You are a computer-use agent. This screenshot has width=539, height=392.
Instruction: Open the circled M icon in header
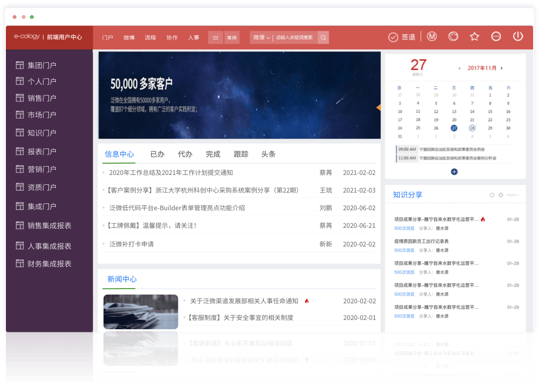pyautogui.click(x=431, y=37)
